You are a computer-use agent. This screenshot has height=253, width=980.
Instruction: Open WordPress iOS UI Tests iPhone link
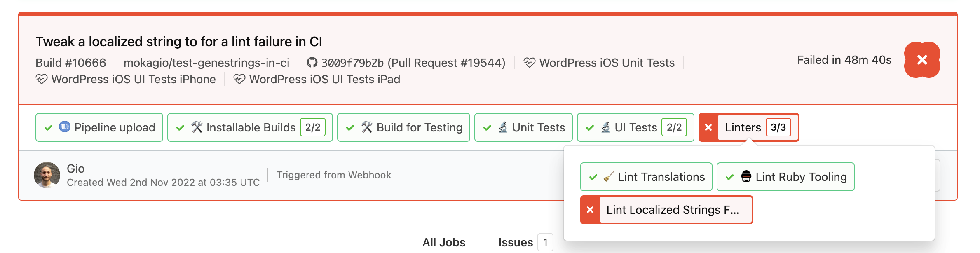pyautogui.click(x=134, y=79)
